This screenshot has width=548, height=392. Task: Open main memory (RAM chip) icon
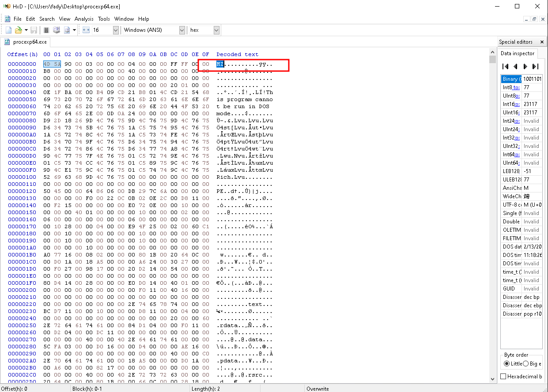[46, 30]
